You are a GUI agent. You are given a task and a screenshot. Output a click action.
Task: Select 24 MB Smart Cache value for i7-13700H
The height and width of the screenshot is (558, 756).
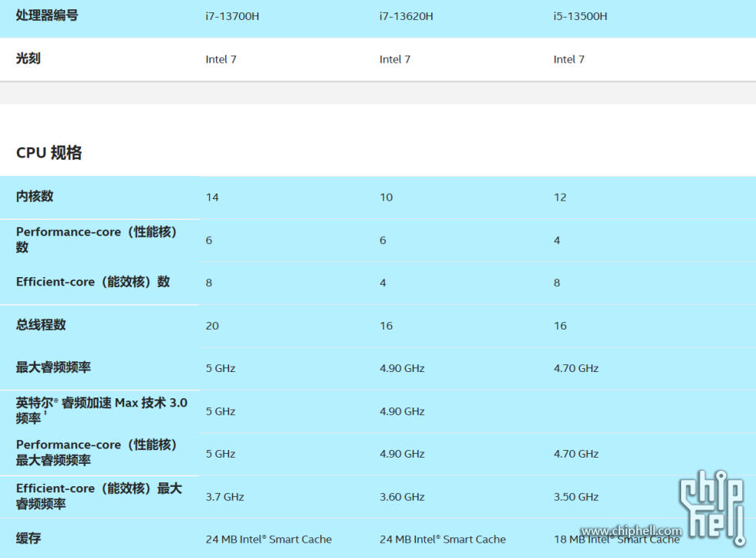[x=268, y=539]
